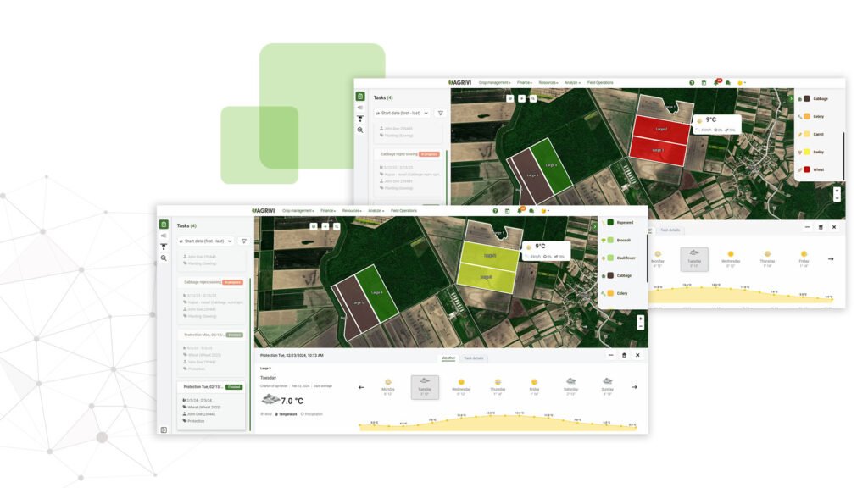The height and width of the screenshot is (488, 868).
Task: Open Start date sort dropdown, back window
Action: pos(403,113)
